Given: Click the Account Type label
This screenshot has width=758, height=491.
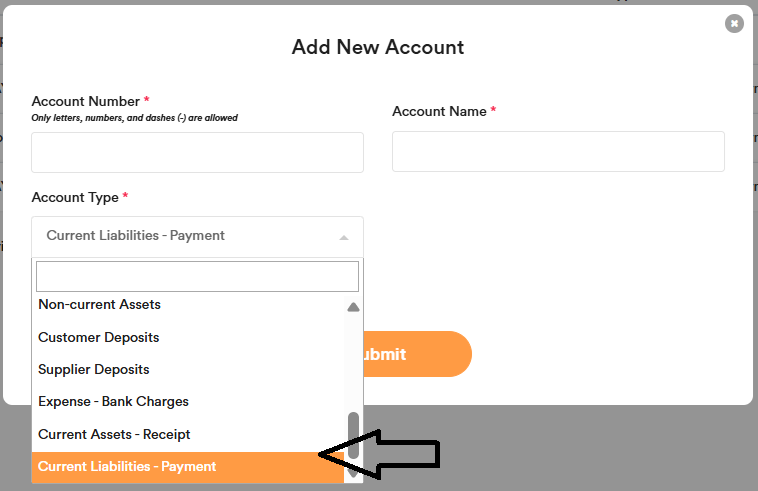Looking at the screenshot, I should click(x=75, y=197).
